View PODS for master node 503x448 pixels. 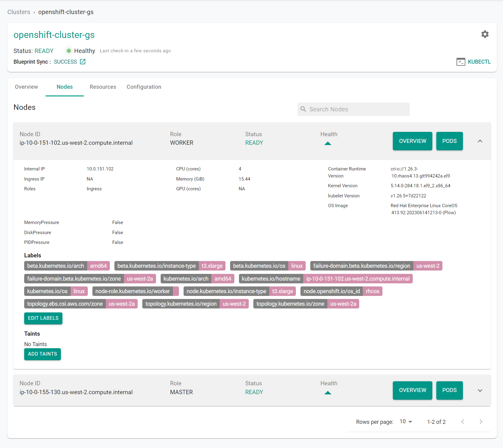(449, 390)
